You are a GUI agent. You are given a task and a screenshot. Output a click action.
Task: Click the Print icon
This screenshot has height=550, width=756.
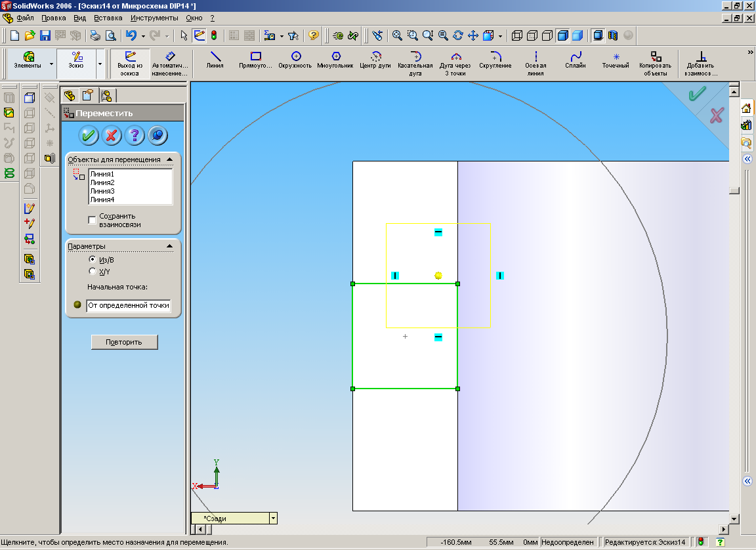(x=95, y=35)
